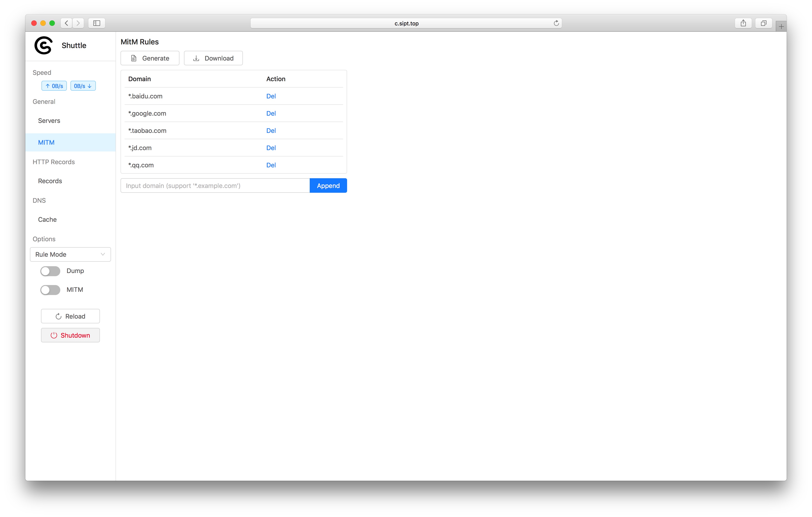Click the Generate certificate button icon

pyautogui.click(x=134, y=58)
